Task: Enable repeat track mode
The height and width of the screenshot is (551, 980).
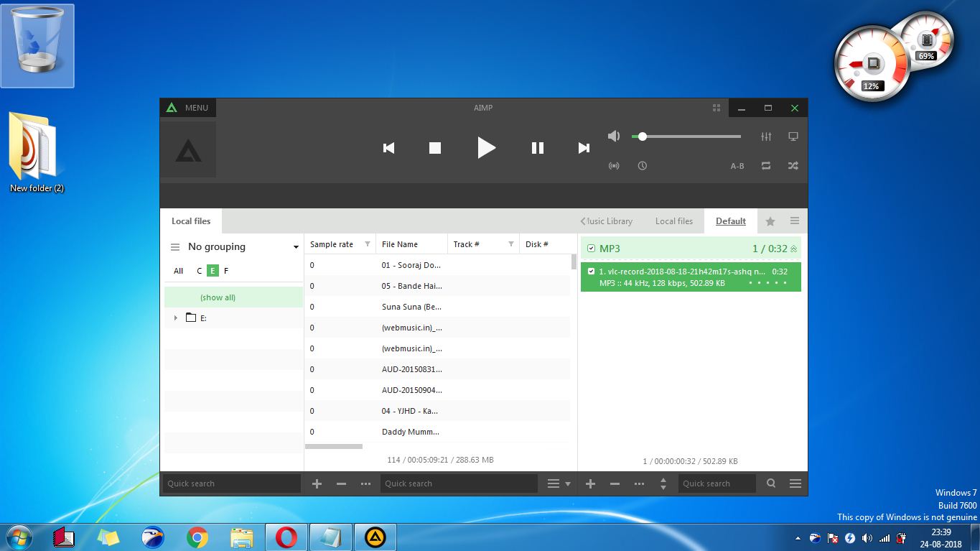Action: (765, 166)
